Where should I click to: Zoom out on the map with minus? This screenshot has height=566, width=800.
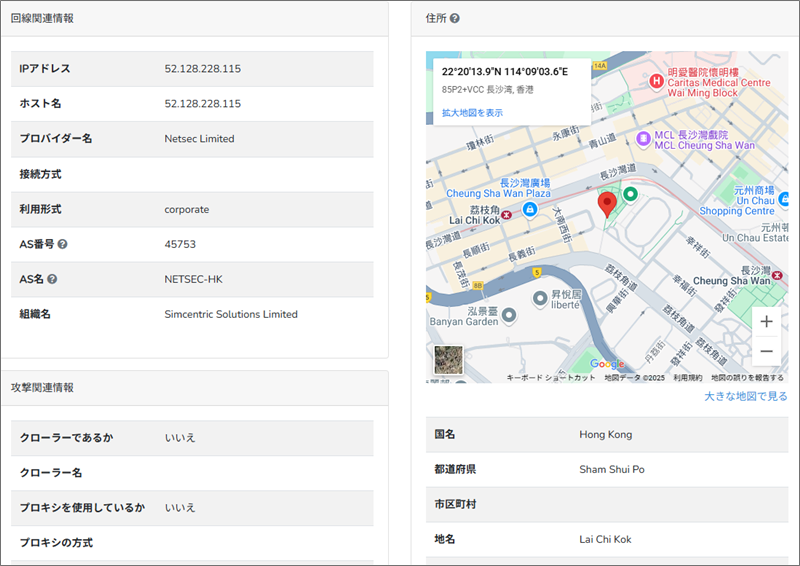tap(766, 351)
